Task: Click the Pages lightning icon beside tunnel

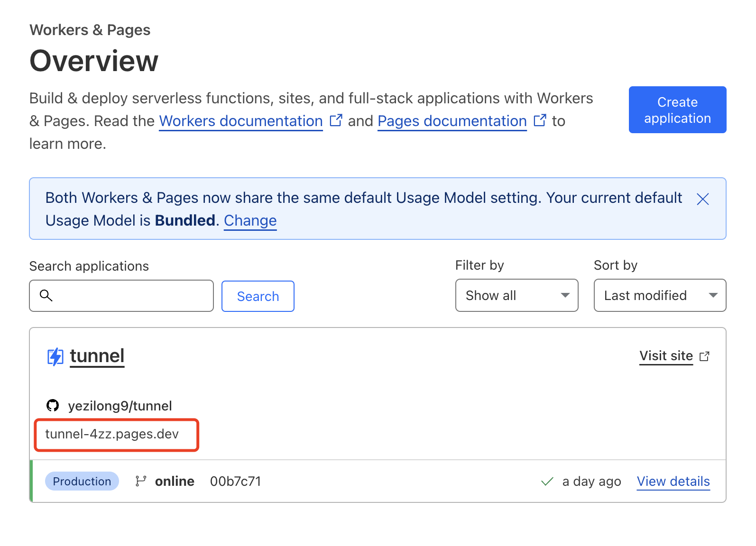Action: tap(55, 357)
